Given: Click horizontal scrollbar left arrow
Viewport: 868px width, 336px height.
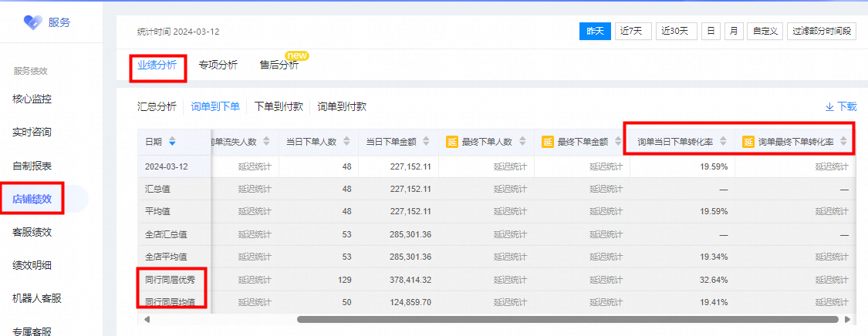Looking at the screenshot, I should pyautogui.click(x=147, y=319).
